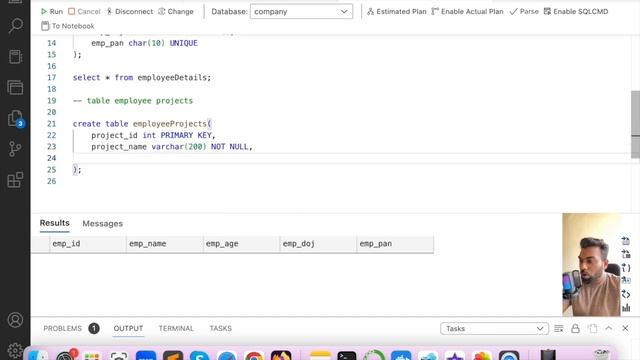640x360 pixels.
Task: Click the emp_pan char(10) UNIQUE line
Action: pos(144,43)
